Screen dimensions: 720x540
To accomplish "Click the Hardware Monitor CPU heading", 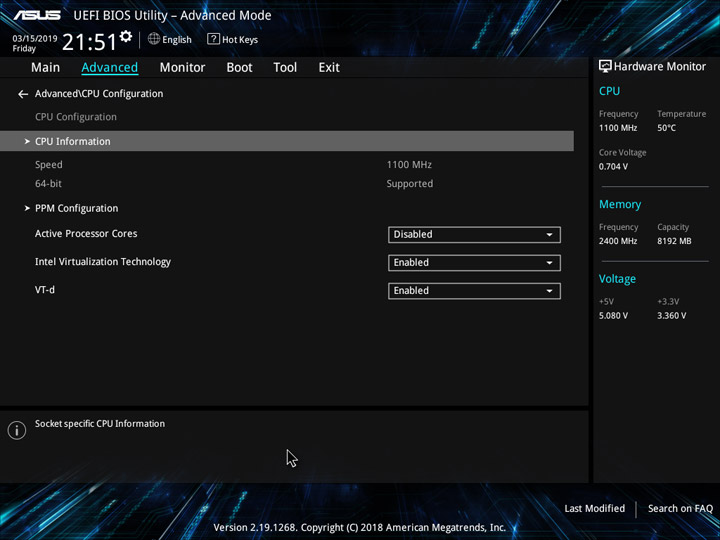I will pos(609,91).
